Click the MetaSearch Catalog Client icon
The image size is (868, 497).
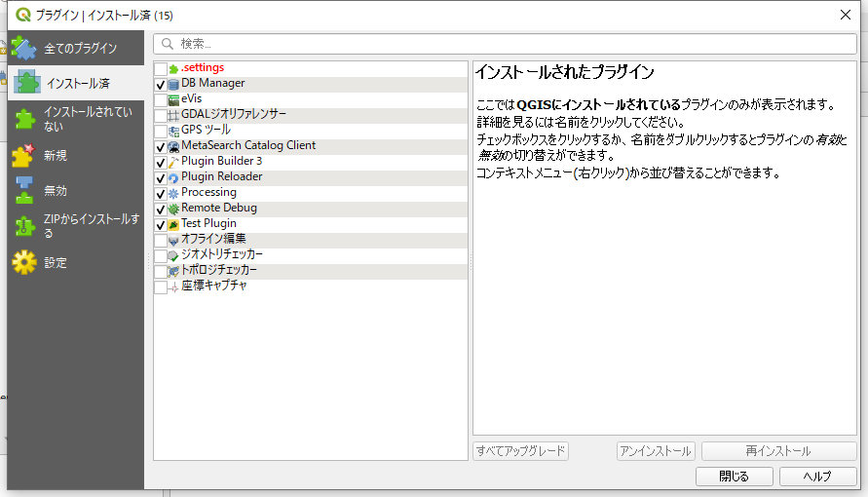(x=173, y=146)
